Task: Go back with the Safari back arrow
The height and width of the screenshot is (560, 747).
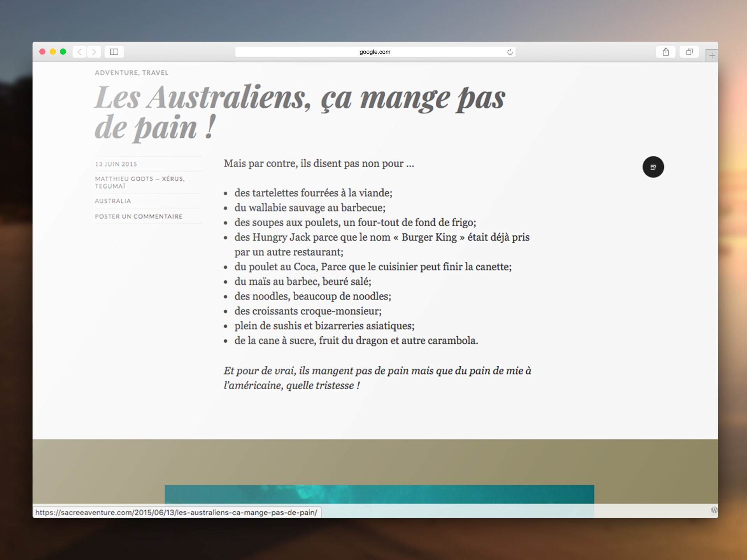Action: coord(80,52)
